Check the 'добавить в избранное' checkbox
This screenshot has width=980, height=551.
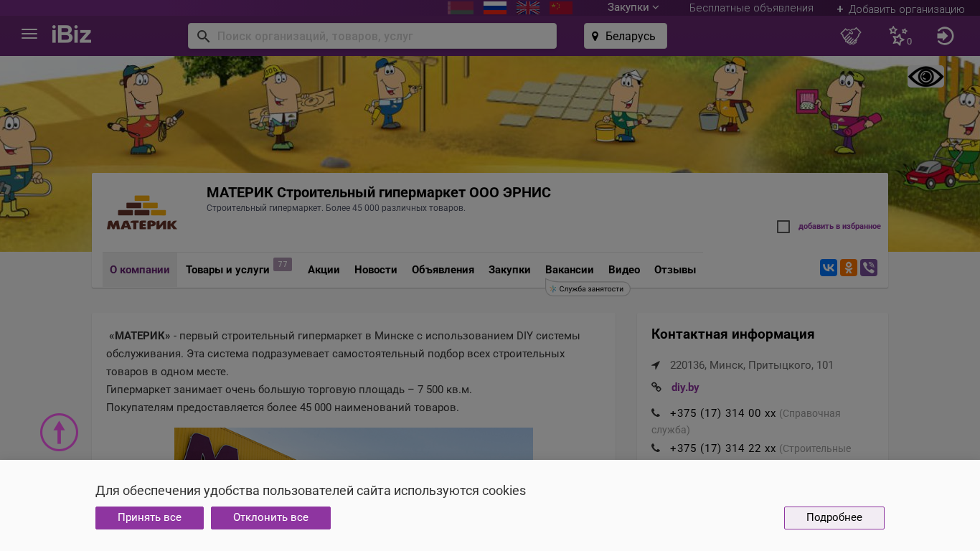[x=783, y=227]
